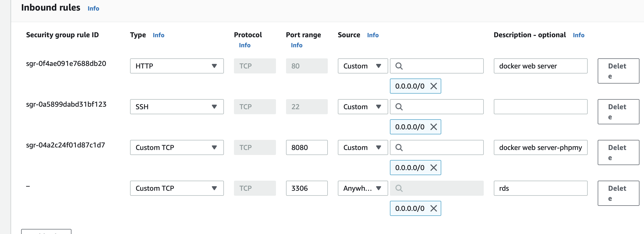Click the empty SSH rule description field
Viewport: 644px width, 234px height.
540,107
